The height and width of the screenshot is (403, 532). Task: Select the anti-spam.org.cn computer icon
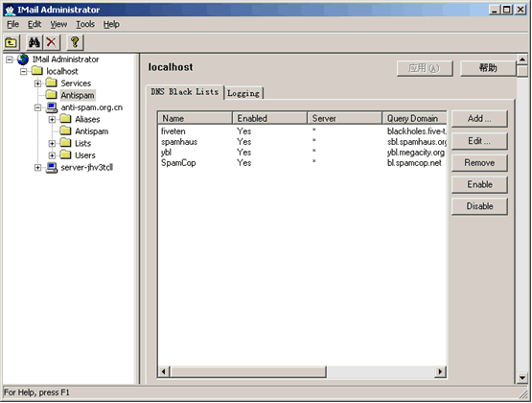(x=52, y=107)
